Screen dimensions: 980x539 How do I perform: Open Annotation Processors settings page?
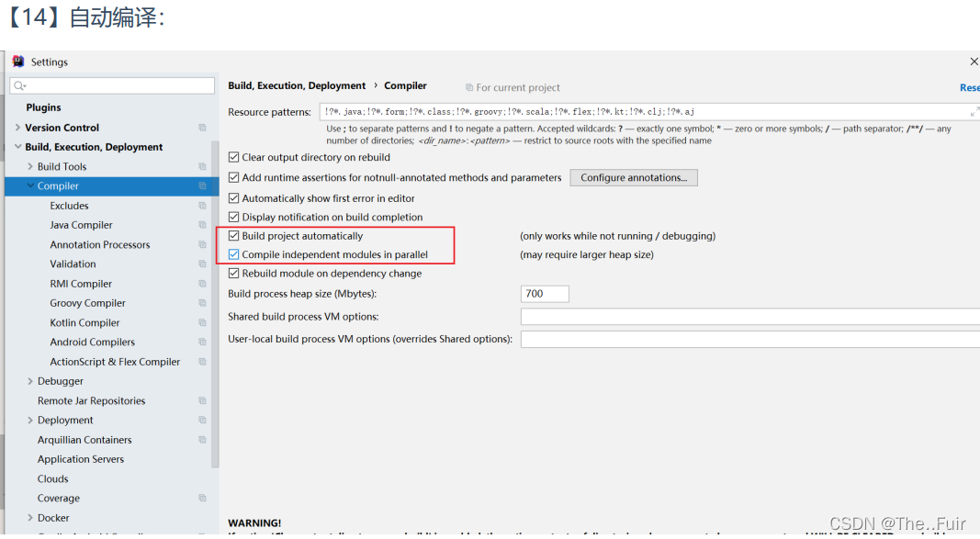100,245
